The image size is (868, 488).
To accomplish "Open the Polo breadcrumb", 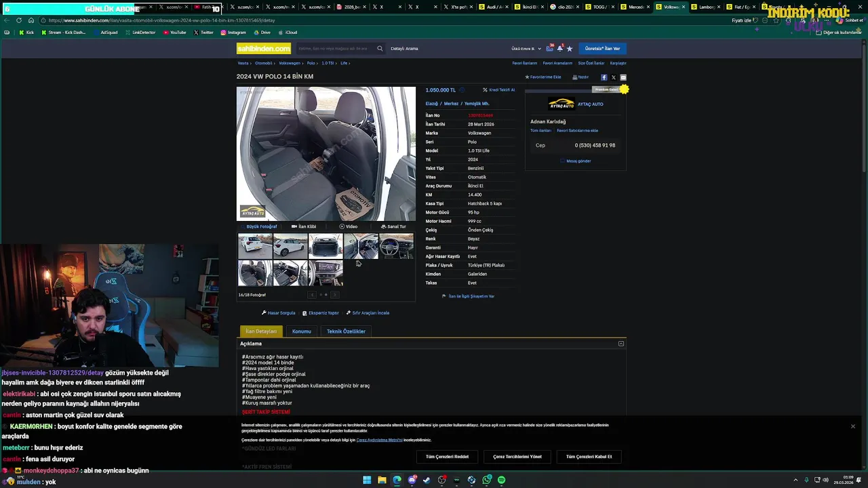I will [x=311, y=63].
